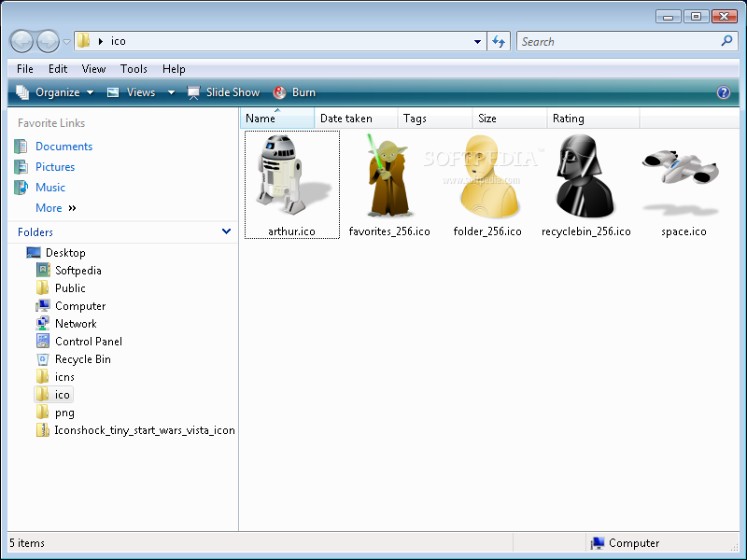Click the Refresh button next to address bar
The width and height of the screenshot is (747, 560).
click(x=499, y=41)
